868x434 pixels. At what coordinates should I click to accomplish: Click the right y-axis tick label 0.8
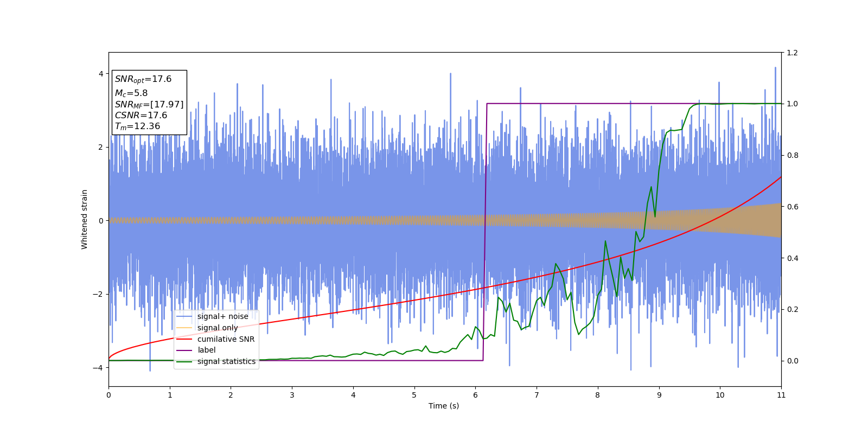coord(792,155)
